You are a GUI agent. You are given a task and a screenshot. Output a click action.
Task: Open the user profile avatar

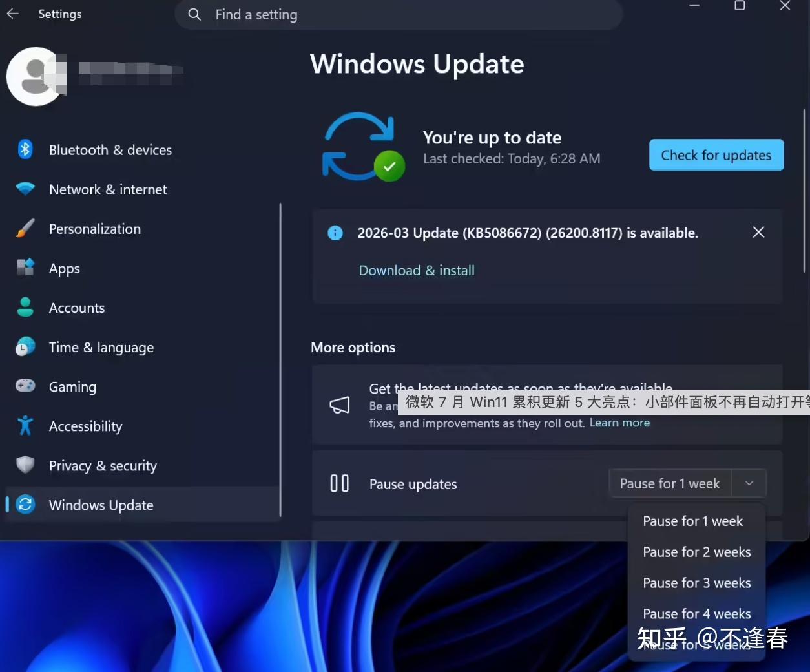pos(37,76)
